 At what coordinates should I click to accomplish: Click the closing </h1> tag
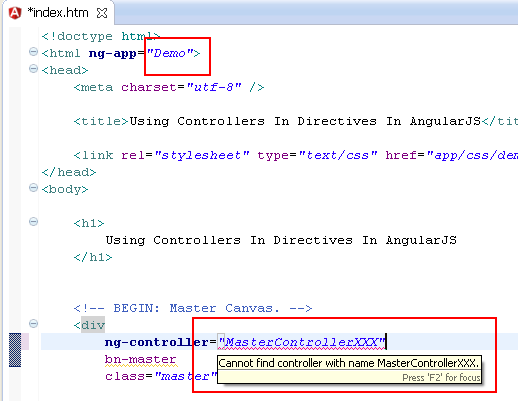click(93, 257)
